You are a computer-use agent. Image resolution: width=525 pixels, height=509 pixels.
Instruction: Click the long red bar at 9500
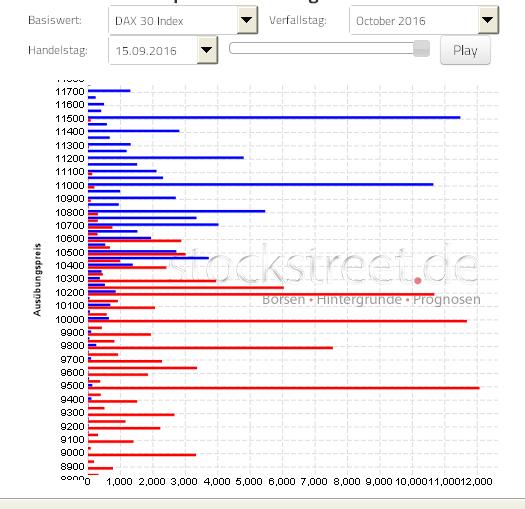(x=284, y=388)
